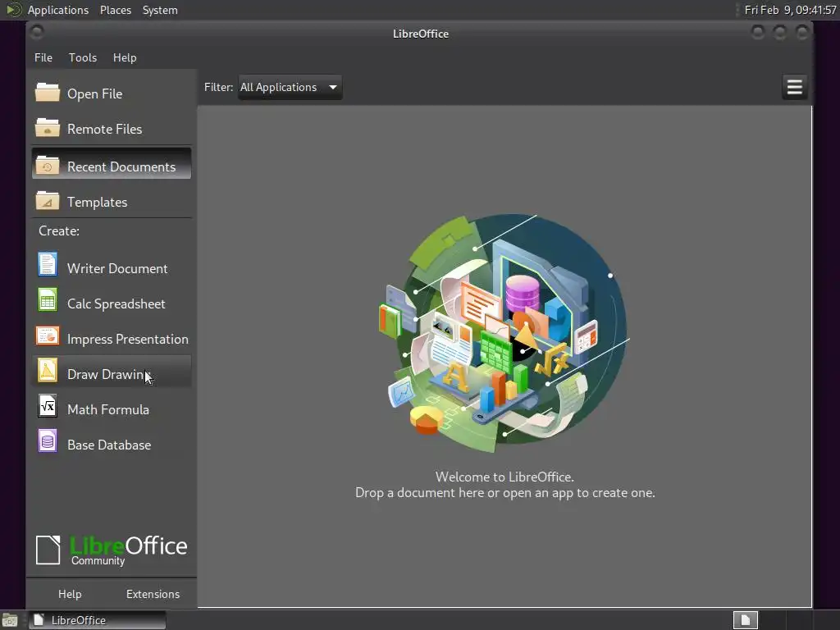Click the Impress Presentation icon

pos(47,336)
